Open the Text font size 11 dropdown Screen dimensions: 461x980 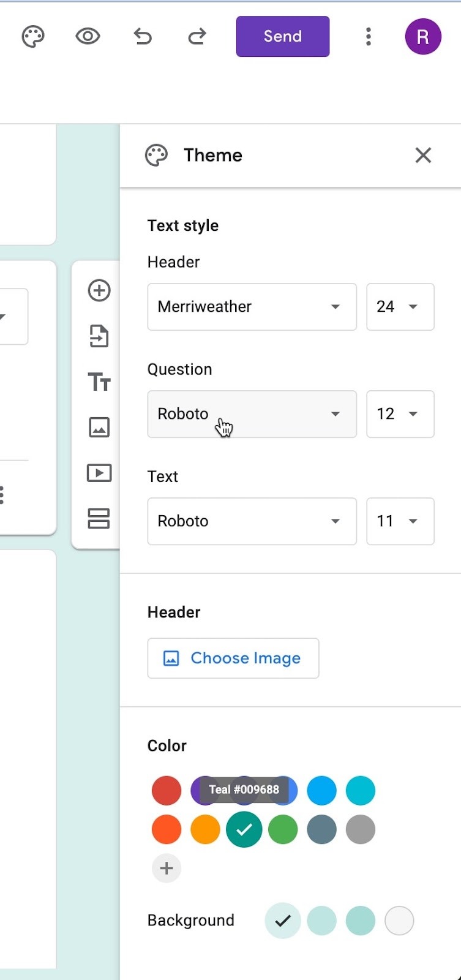[400, 521]
